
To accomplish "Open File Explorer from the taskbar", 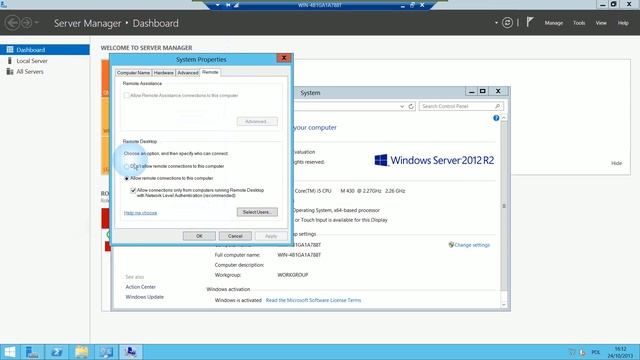I will click(x=81, y=352).
